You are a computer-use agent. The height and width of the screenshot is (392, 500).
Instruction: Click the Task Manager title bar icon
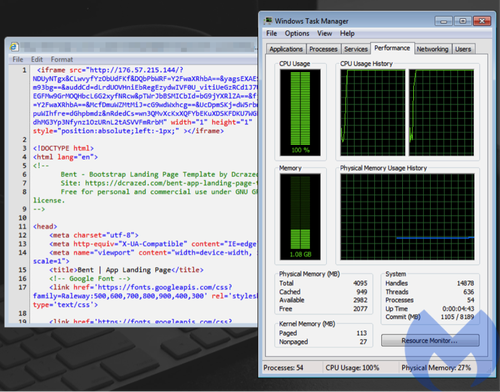click(268, 21)
